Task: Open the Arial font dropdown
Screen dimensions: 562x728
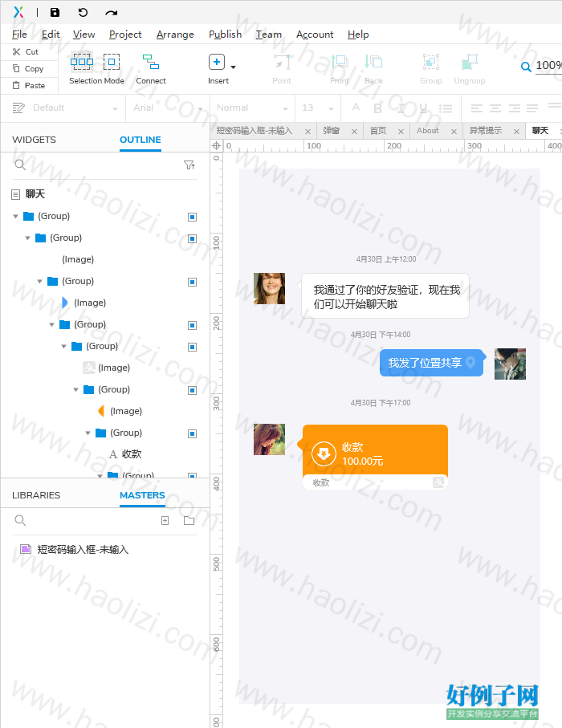Action: click(168, 108)
